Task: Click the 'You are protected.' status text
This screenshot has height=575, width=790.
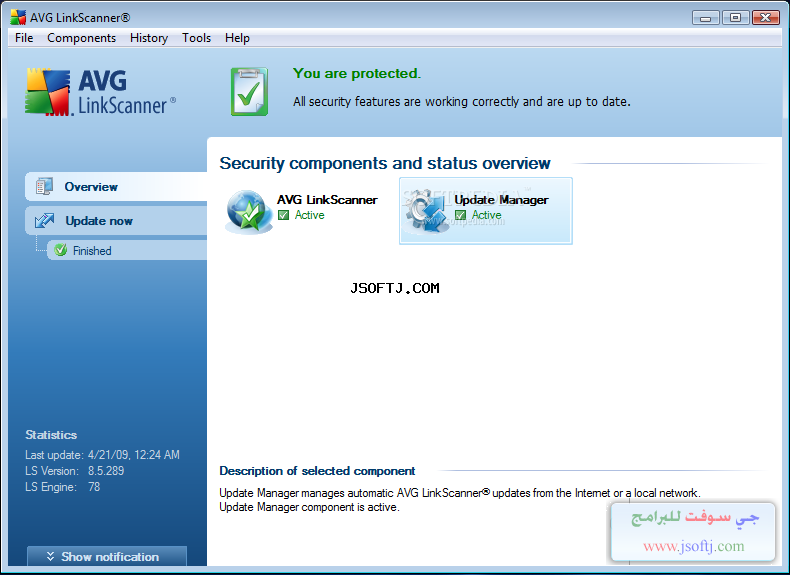Action: (357, 74)
